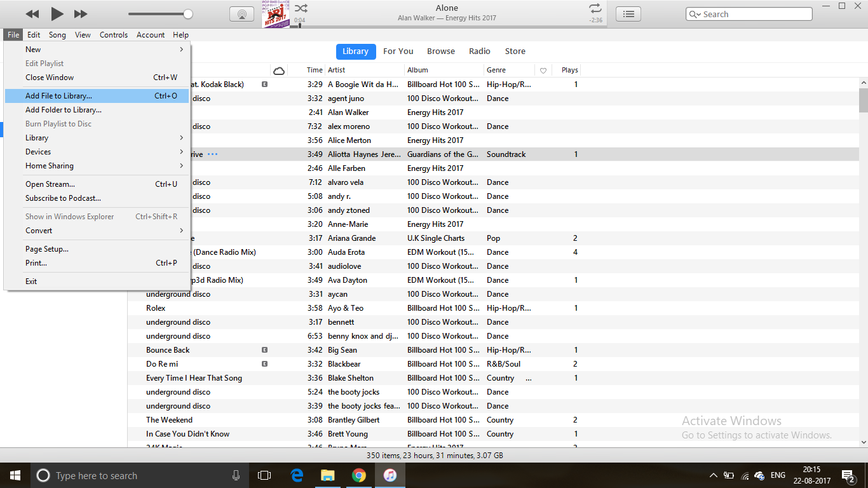Open the AirPlay output icon
The height and width of the screenshot is (488, 868).
coord(241,14)
